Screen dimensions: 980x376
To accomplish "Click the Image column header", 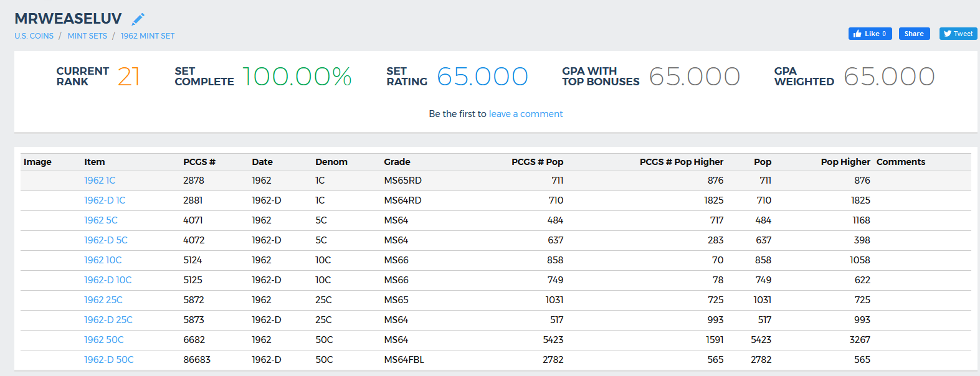I will click(37, 162).
